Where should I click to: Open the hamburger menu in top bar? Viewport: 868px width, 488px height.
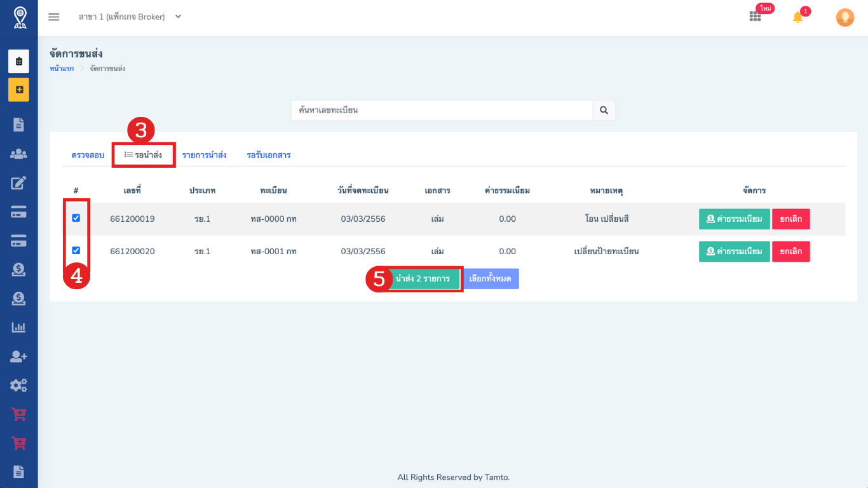(54, 17)
